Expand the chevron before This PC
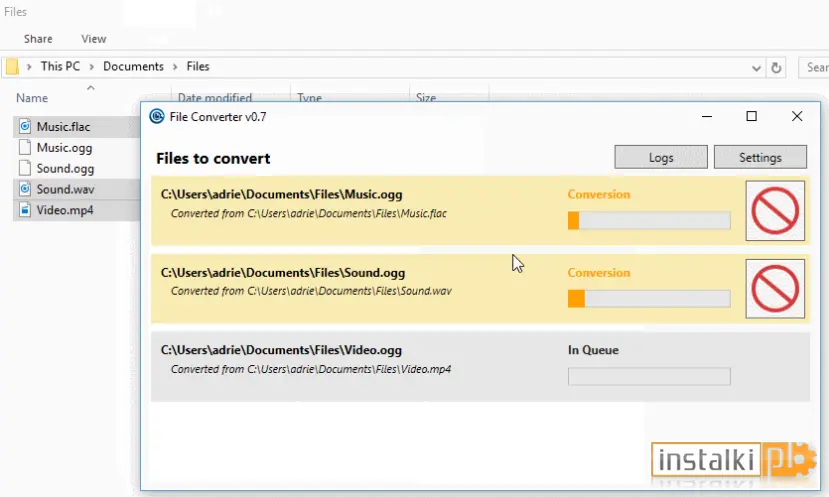 pos(29,67)
